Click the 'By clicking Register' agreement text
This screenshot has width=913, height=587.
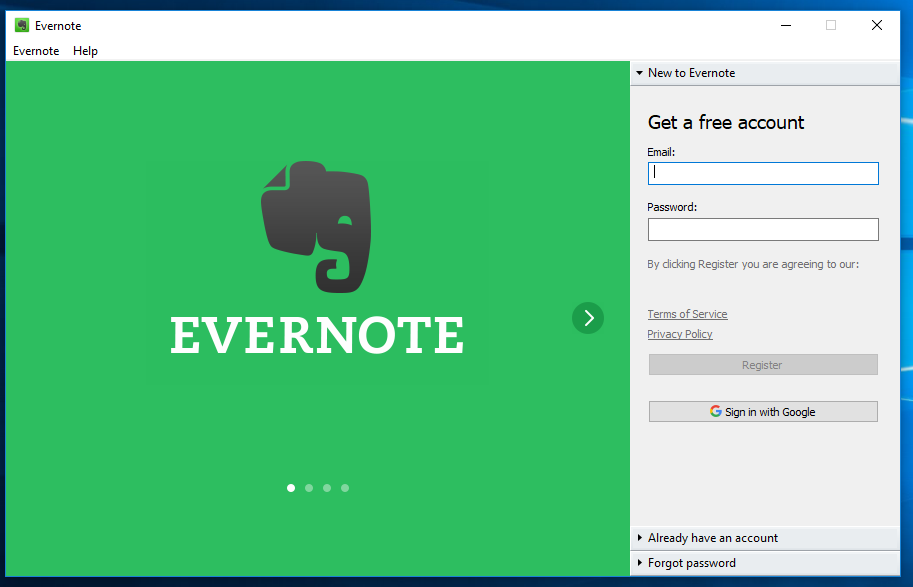753,264
